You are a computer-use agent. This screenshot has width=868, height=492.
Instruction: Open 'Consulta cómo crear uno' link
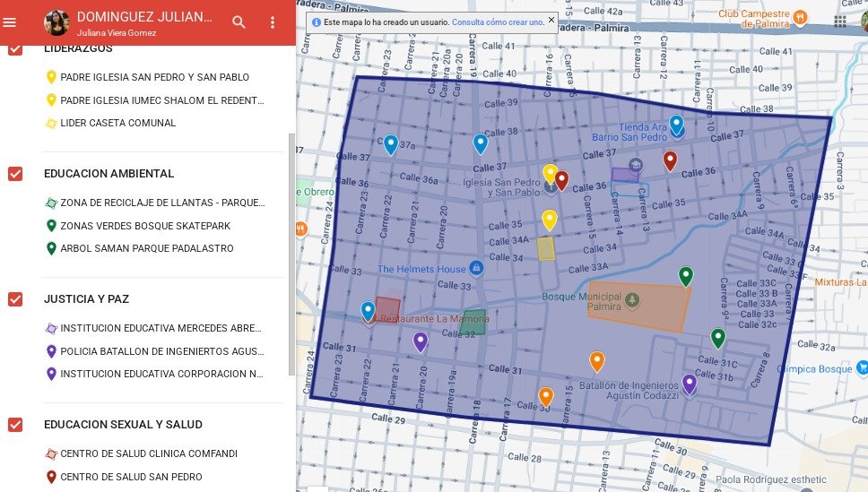point(498,22)
